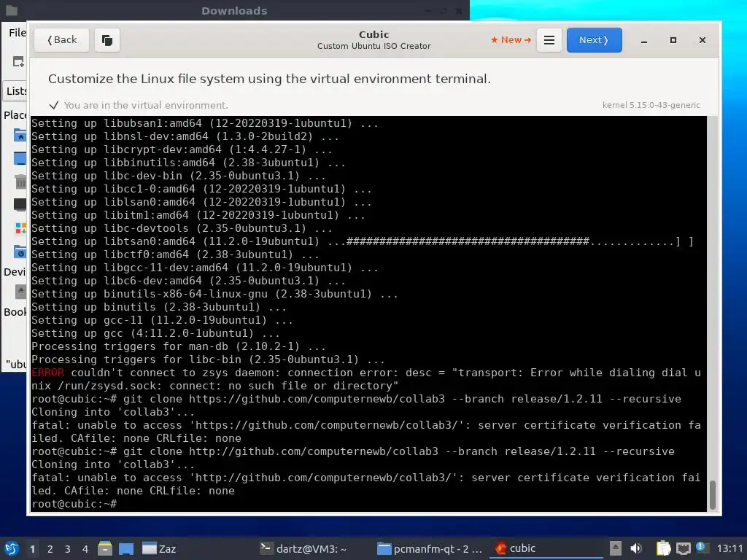Open the Lubuntu start menu
Image resolution: width=747 pixels, height=560 pixels.
click(12, 548)
